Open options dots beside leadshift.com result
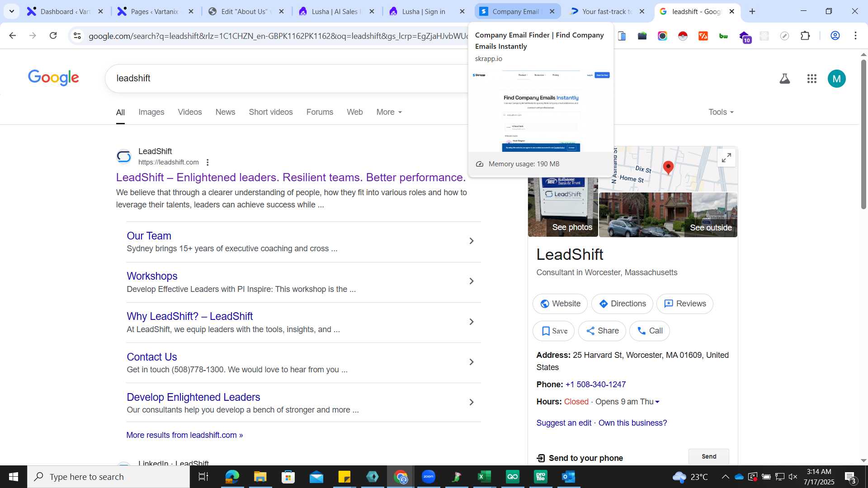868x488 pixels. [208, 162]
